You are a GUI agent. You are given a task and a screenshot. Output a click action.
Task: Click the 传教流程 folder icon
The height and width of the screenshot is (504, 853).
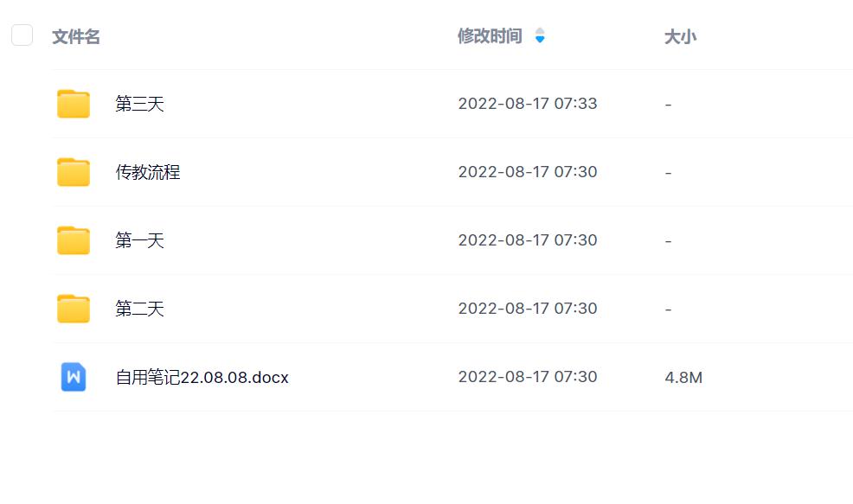point(74,172)
